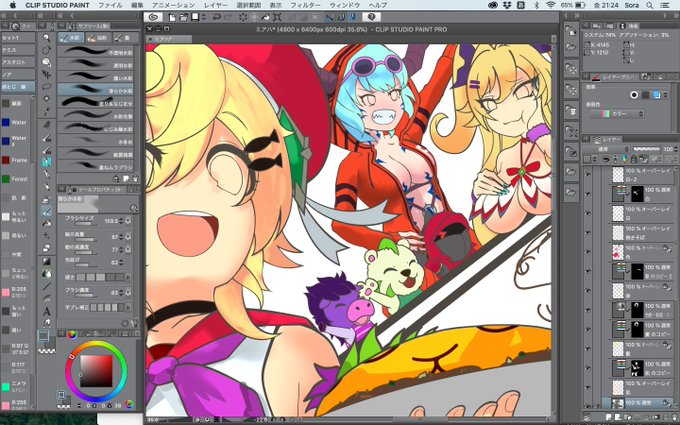
Task: Adjust layer opacity 100 stepper
Action: point(676,149)
